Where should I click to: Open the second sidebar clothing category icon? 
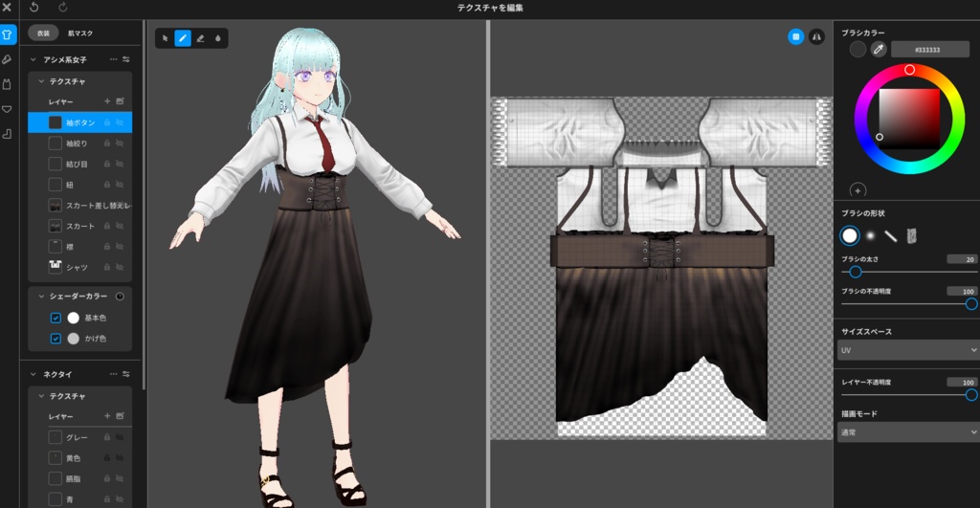[x=7, y=59]
